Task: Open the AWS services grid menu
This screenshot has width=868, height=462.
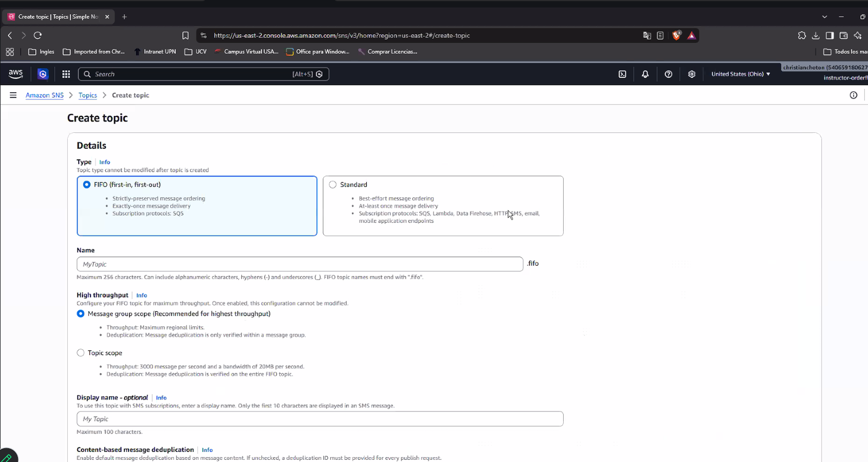Action: coord(66,74)
